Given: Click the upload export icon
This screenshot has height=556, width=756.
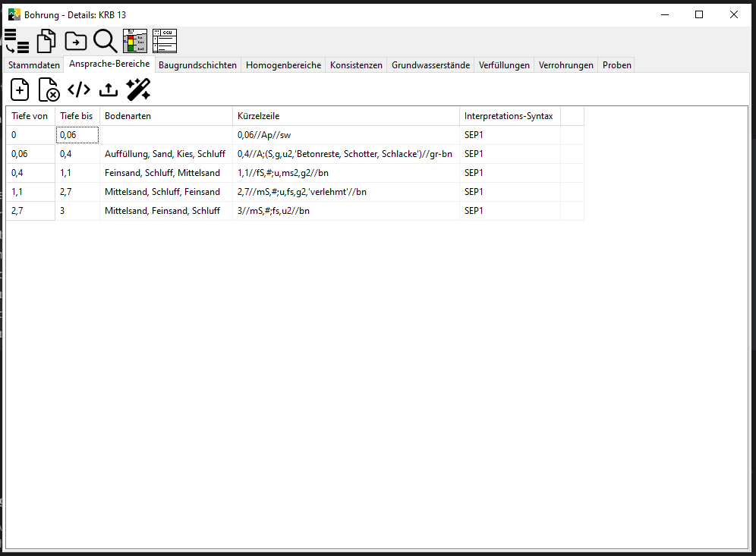Looking at the screenshot, I should (x=109, y=90).
